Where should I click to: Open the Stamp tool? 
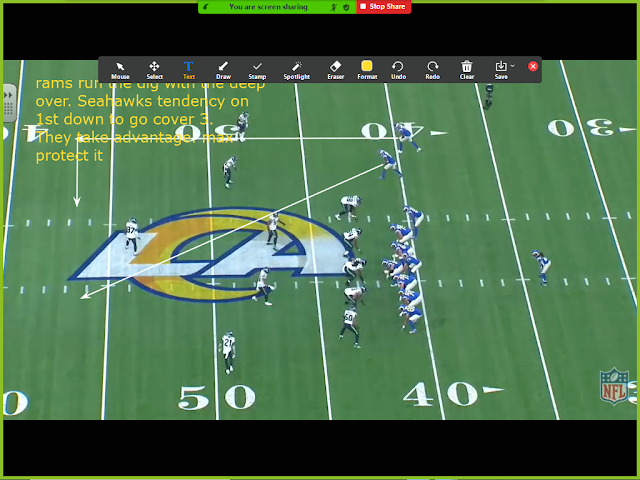tap(257, 70)
